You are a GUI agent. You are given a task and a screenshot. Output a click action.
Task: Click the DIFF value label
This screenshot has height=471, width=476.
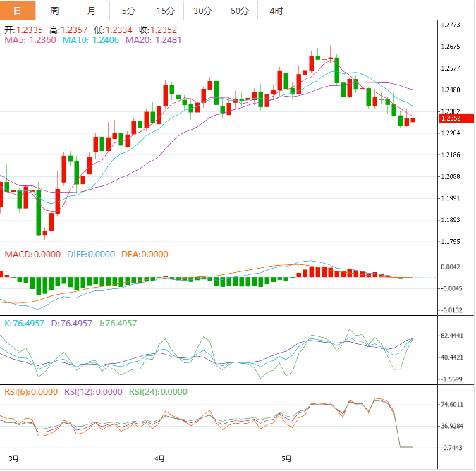pyautogui.click(x=90, y=254)
